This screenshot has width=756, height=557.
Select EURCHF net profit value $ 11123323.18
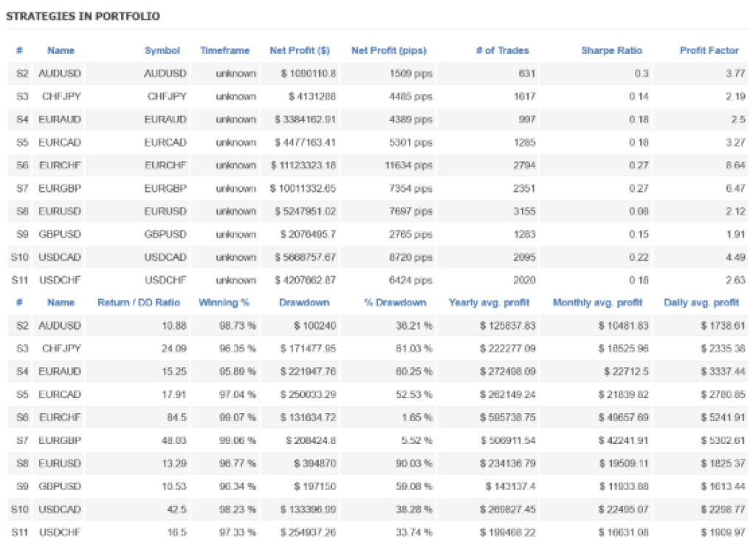(x=303, y=165)
